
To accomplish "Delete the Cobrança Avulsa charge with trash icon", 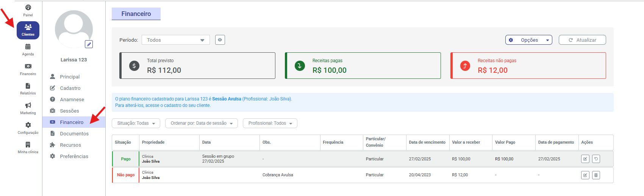I will click(596, 175).
